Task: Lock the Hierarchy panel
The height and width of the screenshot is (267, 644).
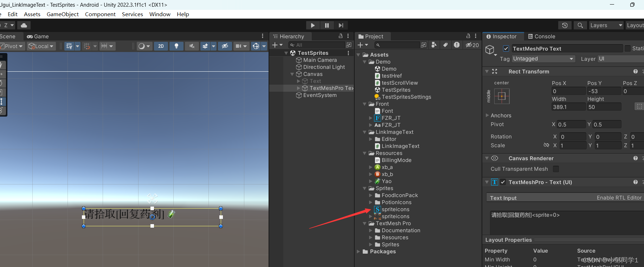Action: [x=340, y=36]
